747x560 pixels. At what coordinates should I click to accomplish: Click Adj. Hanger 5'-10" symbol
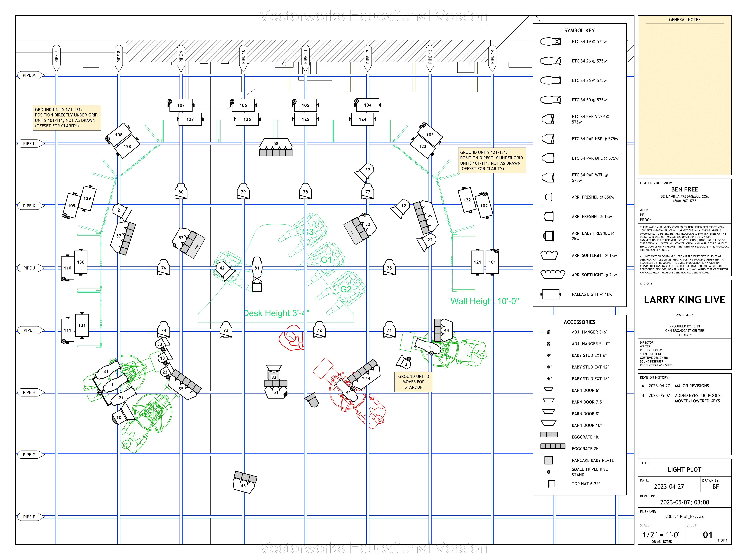point(548,344)
